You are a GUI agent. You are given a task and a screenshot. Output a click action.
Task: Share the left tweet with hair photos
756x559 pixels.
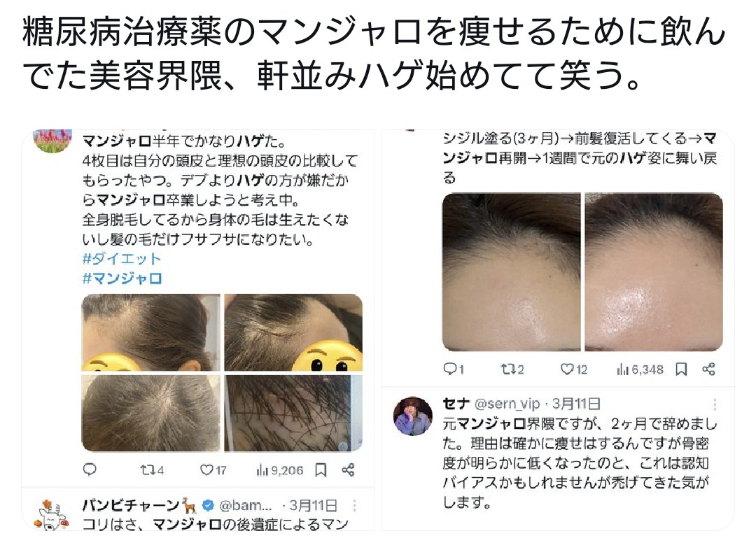pyautogui.click(x=348, y=470)
